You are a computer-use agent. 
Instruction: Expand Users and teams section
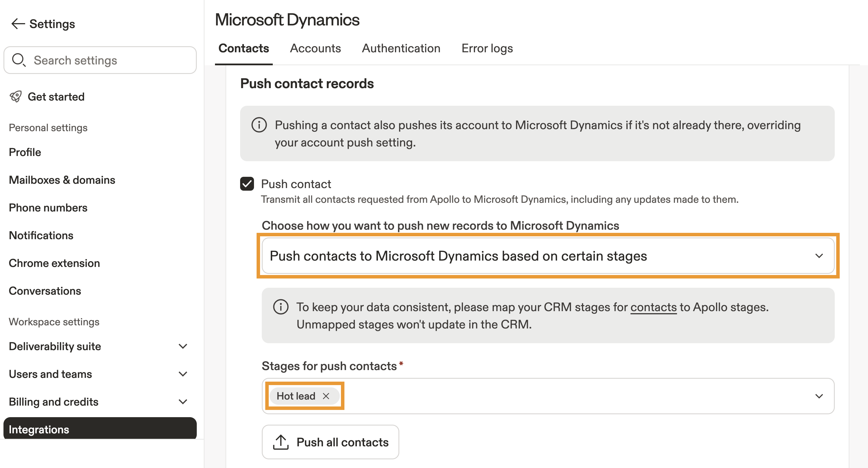click(183, 374)
